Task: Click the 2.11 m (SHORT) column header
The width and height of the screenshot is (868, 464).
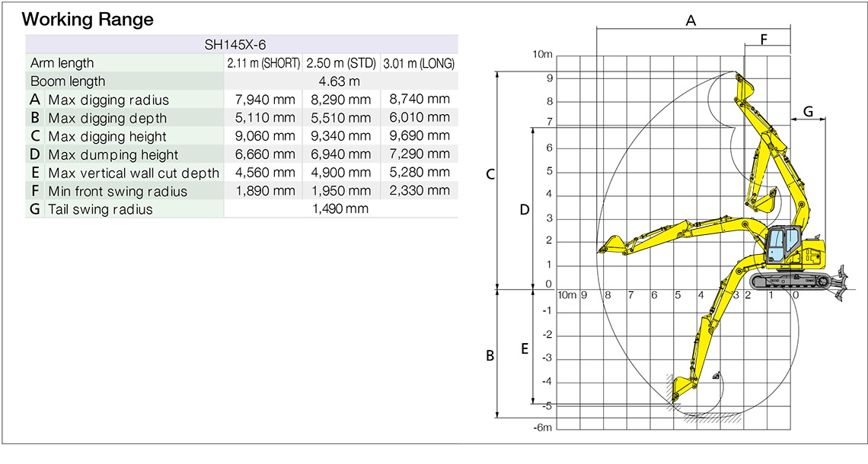Action: [263, 63]
